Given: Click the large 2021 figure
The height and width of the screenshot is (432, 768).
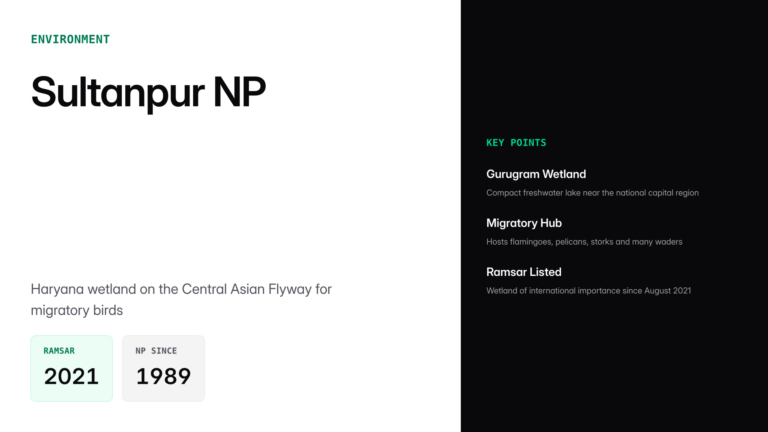Looking at the screenshot, I should point(71,377).
